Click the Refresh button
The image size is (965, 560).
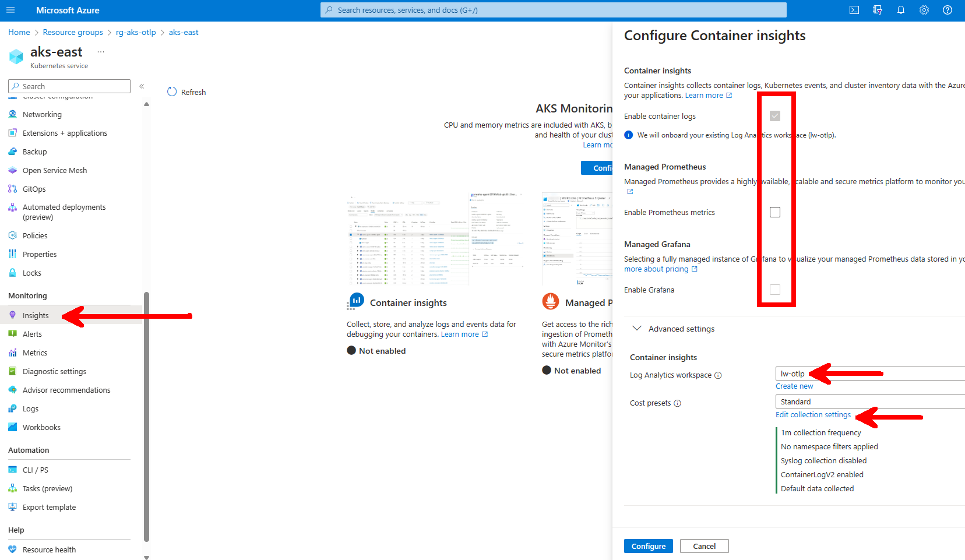click(186, 92)
